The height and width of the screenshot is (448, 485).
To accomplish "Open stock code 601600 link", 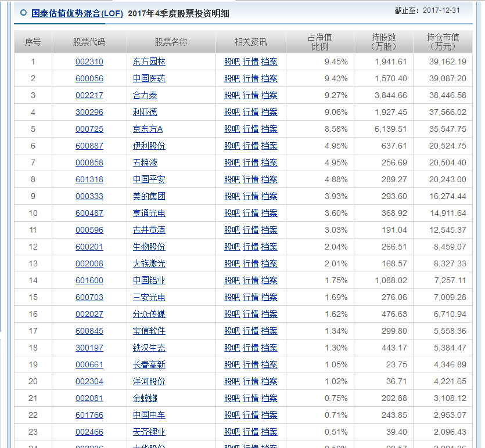I will click(89, 280).
